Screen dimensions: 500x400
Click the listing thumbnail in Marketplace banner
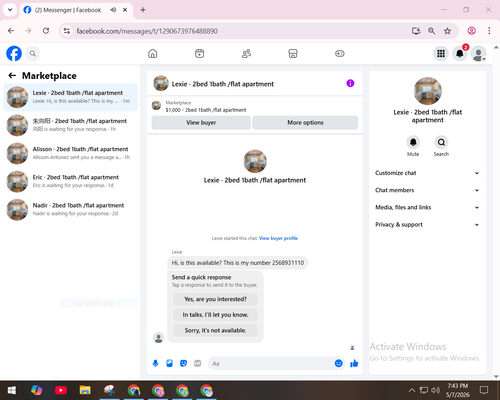[156, 106]
